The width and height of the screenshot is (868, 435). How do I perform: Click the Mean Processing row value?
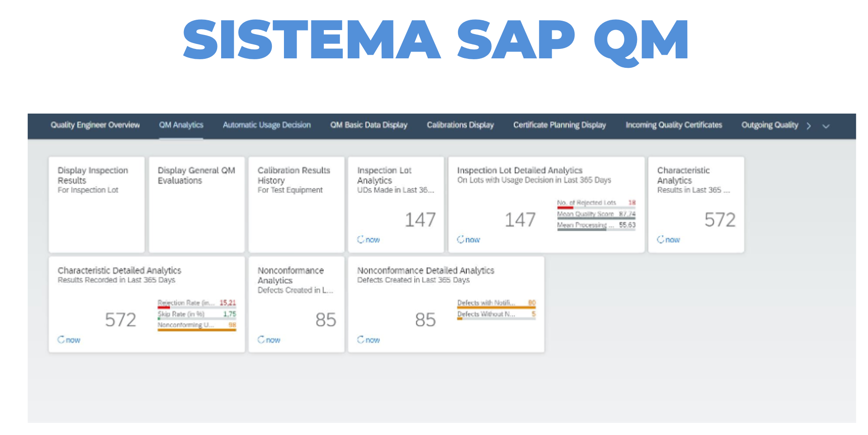point(627,225)
